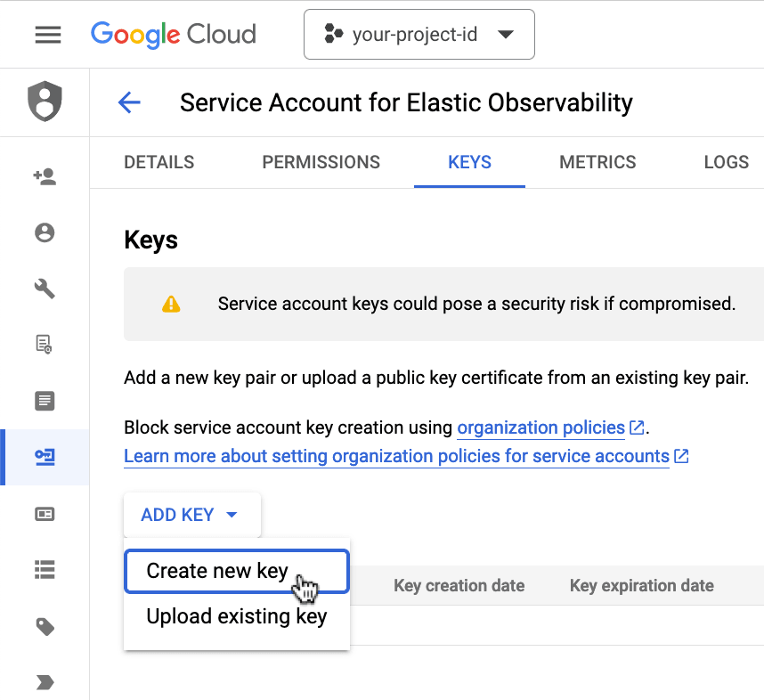Click the IAM shield icon
Viewport: 764px width, 700px height.
tap(45, 102)
